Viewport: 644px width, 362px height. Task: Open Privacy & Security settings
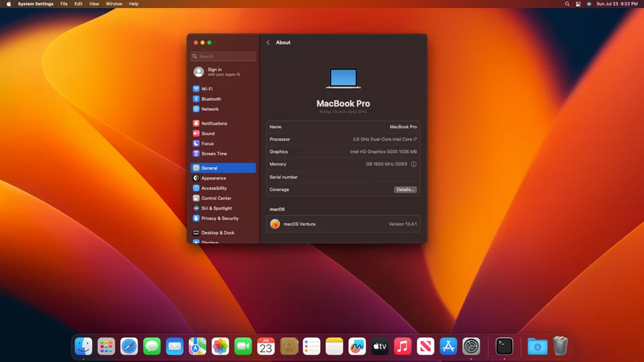pos(223,219)
